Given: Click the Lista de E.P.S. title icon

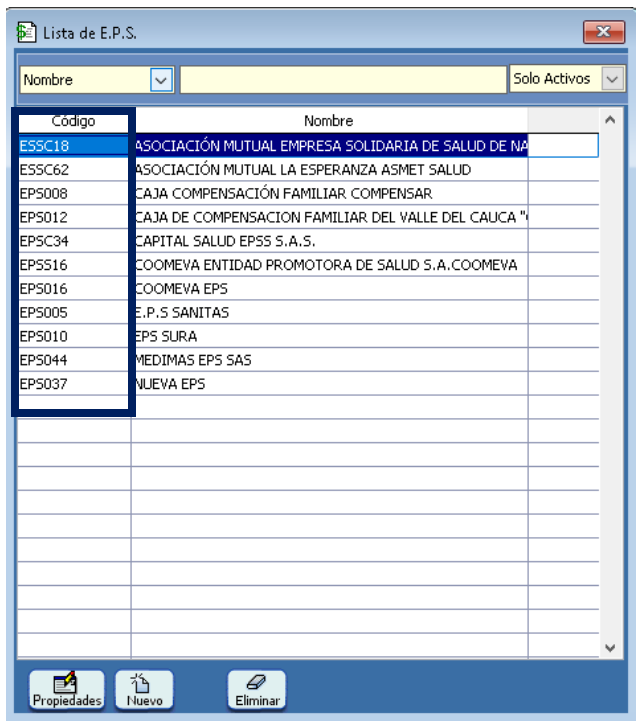Looking at the screenshot, I should 26,32.
